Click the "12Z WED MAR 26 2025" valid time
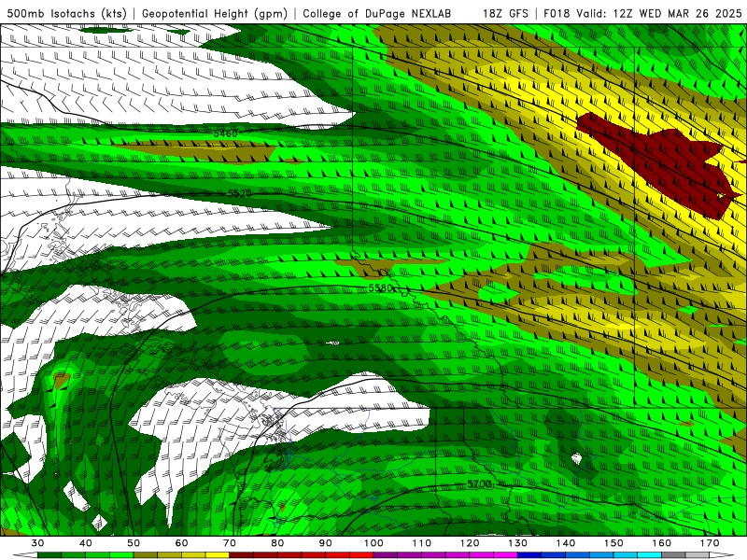 (x=678, y=13)
